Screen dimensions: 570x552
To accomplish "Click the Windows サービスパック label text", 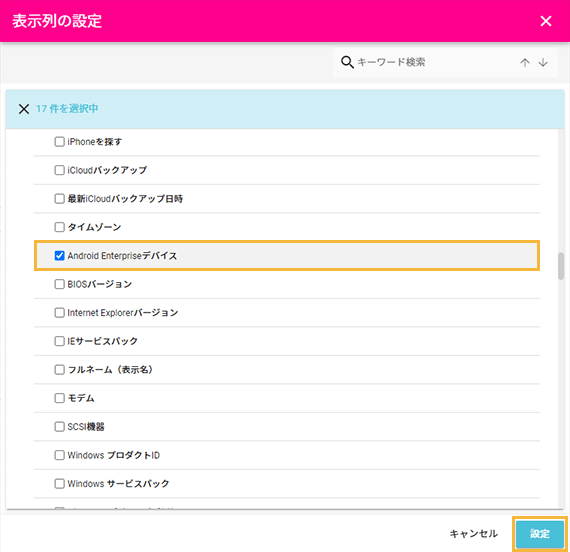I will 118,484.
